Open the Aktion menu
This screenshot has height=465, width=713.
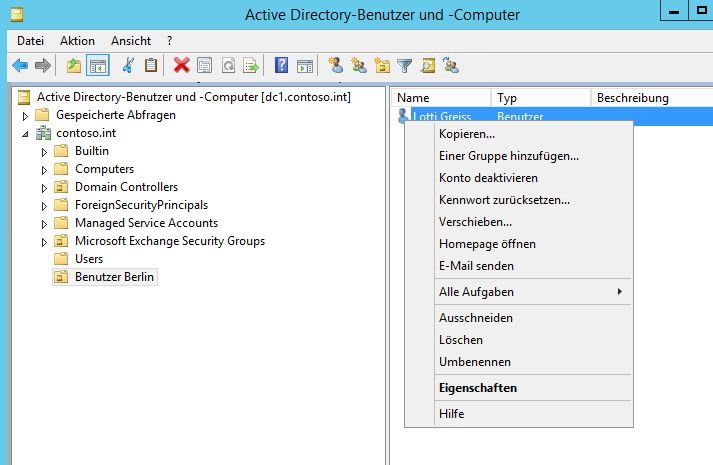coord(77,41)
